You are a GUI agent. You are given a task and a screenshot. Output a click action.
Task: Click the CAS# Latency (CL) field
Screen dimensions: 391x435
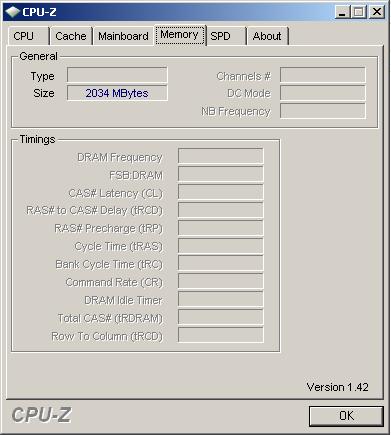coord(221,192)
